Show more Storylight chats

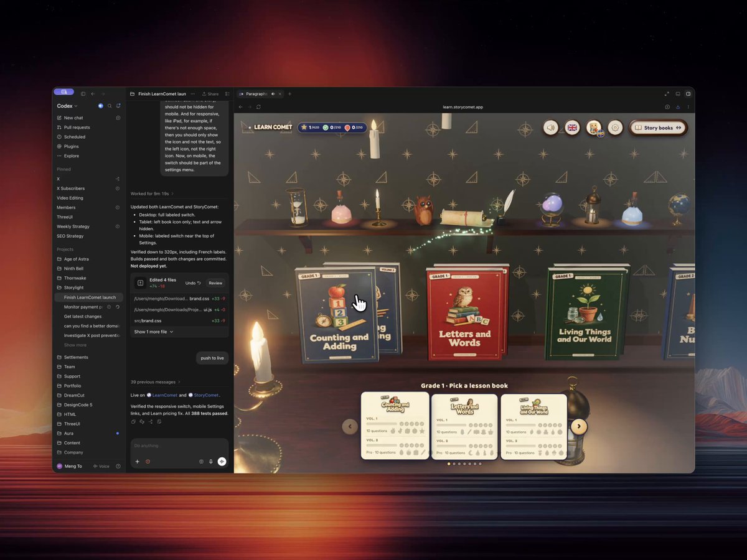click(75, 345)
